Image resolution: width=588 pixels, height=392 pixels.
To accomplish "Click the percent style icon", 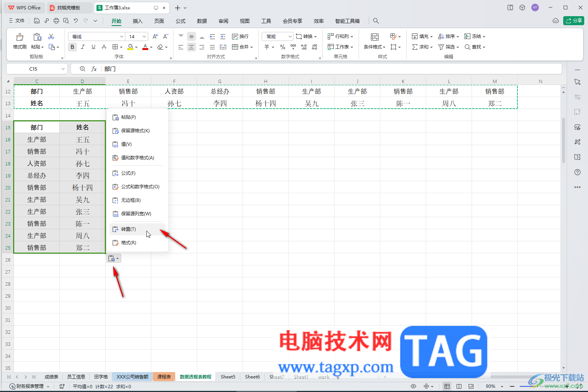I will (283, 47).
